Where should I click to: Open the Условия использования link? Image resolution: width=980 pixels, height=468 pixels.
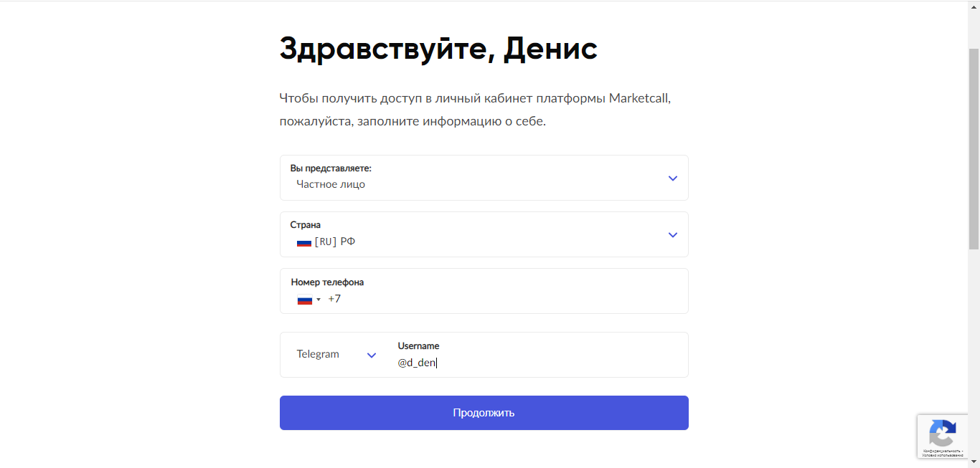pyautogui.click(x=943, y=455)
